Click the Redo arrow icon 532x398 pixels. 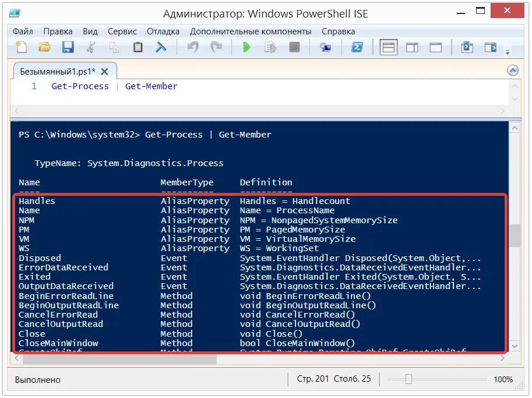216,47
